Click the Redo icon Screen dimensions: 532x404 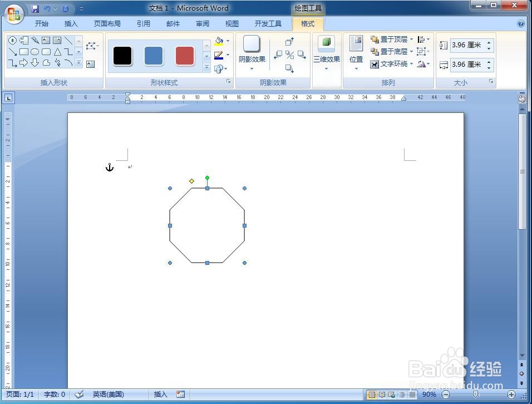click(66, 9)
